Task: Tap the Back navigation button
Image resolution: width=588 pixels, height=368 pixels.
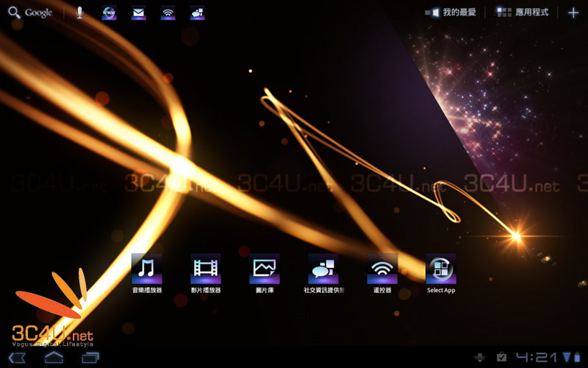Action: point(17,358)
